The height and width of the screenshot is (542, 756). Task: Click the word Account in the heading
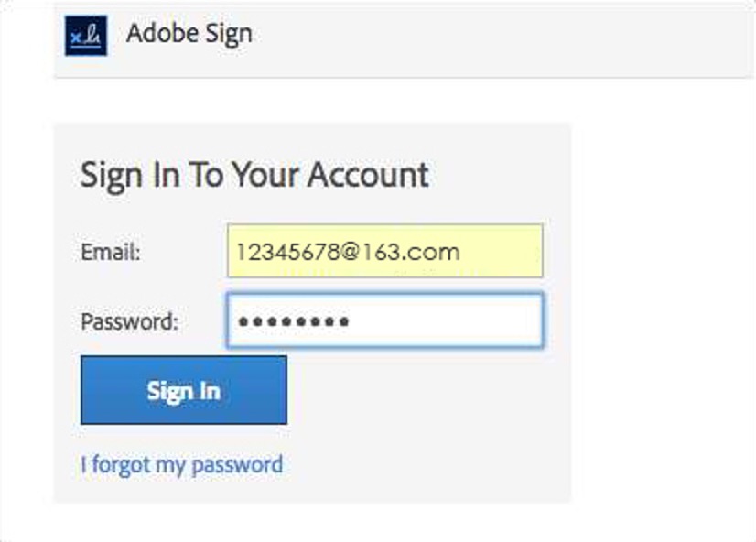click(x=368, y=174)
